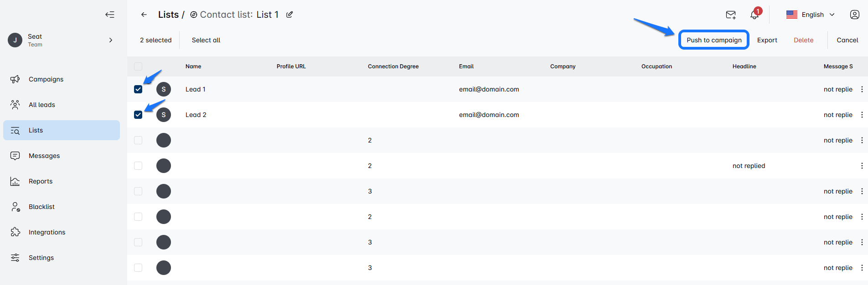868x285 pixels.
Task: Open the three-dot menu for Lead 2
Action: coord(862,115)
